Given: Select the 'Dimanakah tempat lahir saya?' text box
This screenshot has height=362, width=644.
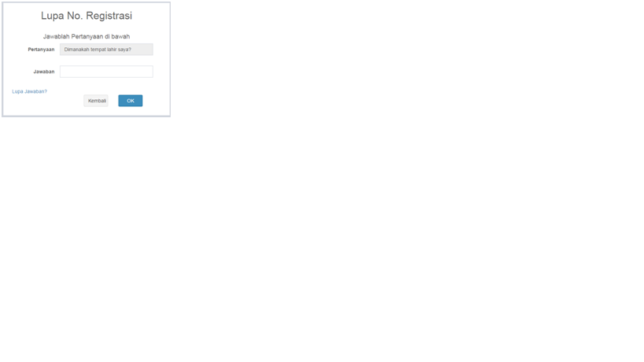Looking at the screenshot, I should point(106,50).
